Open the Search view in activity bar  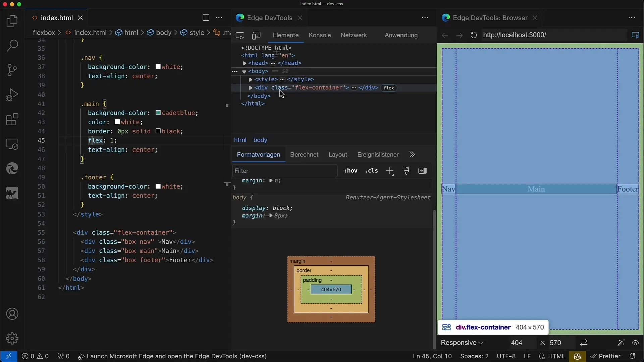pyautogui.click(x=12, y=46)
